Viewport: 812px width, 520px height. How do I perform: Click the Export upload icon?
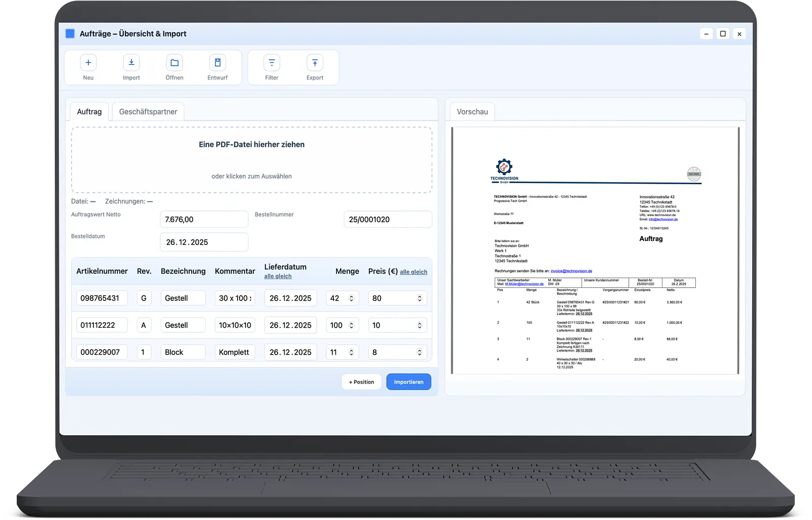[315, 63]
